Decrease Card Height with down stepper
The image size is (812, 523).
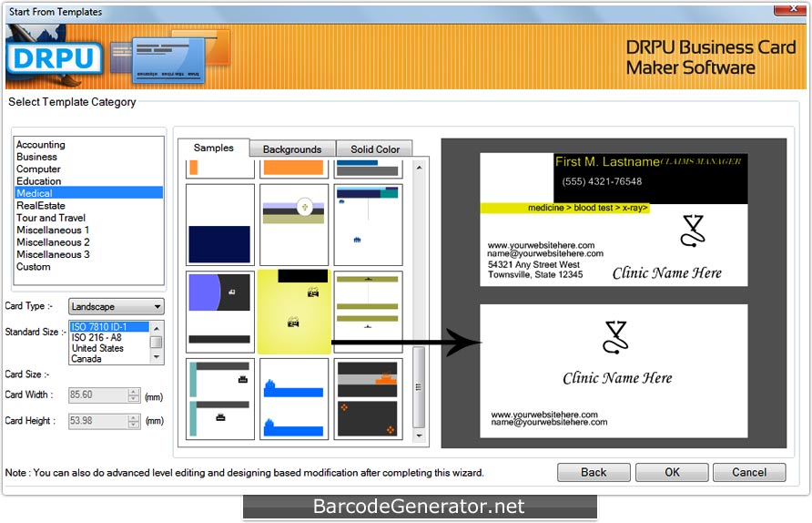(x=134, y=425)
